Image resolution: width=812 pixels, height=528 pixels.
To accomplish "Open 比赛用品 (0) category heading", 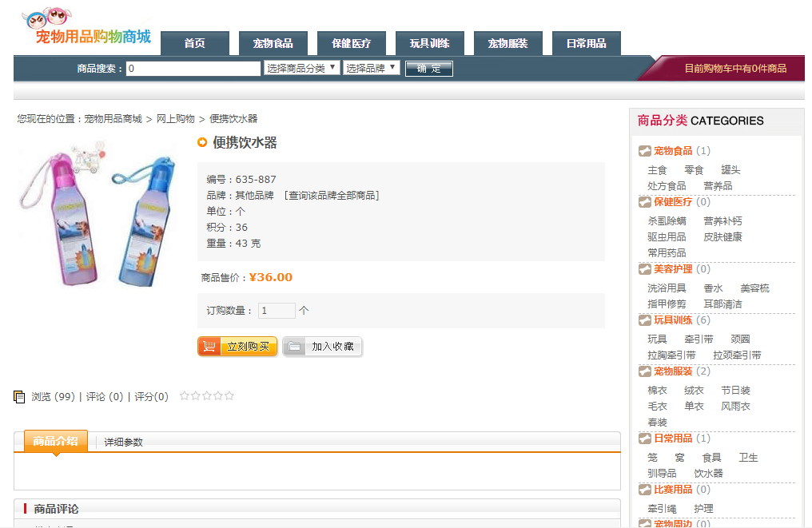I will tap(682, 490).
